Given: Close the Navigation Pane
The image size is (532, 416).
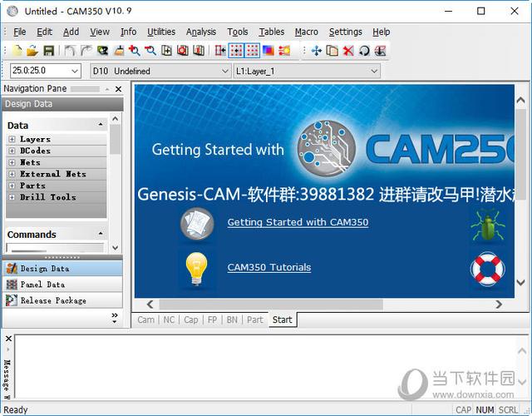Looking at the screenshot, I should 118,89.
